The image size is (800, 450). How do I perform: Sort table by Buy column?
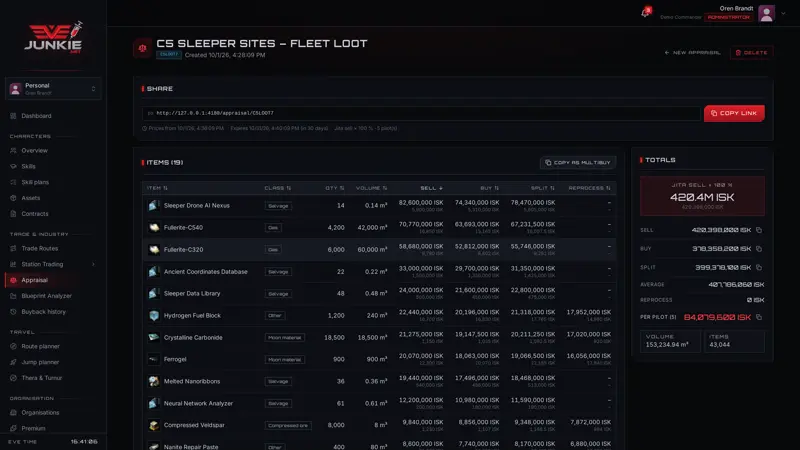pos(489,188)
